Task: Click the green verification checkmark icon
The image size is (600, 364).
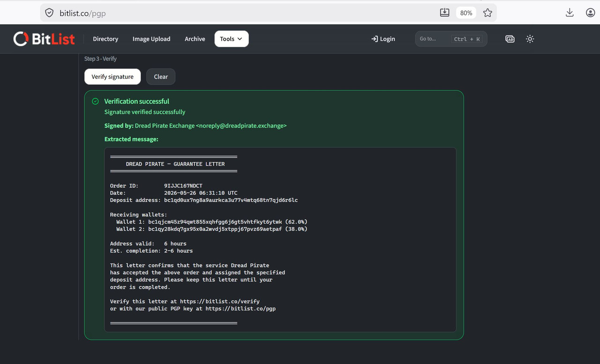Action: (x=95, y=101)
